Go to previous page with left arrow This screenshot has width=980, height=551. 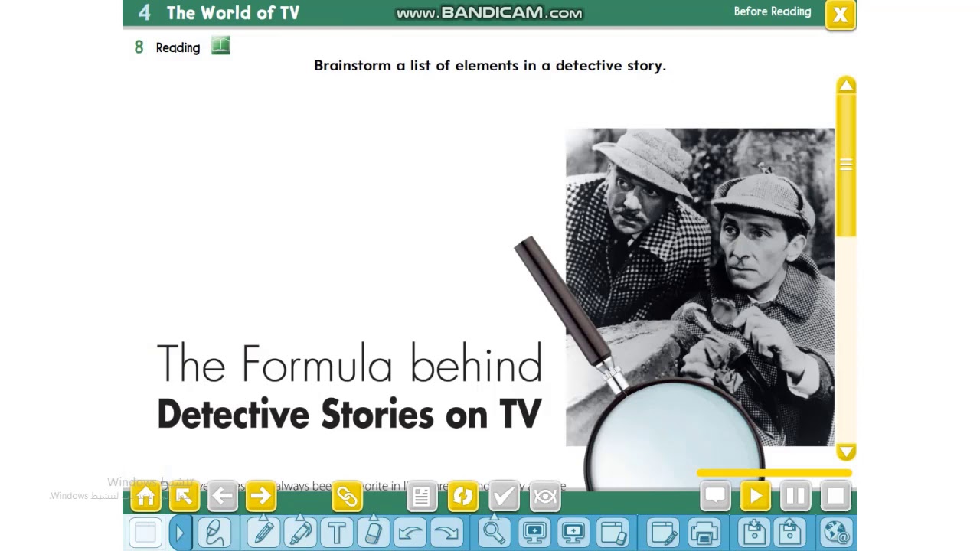[x=222, y=497]
